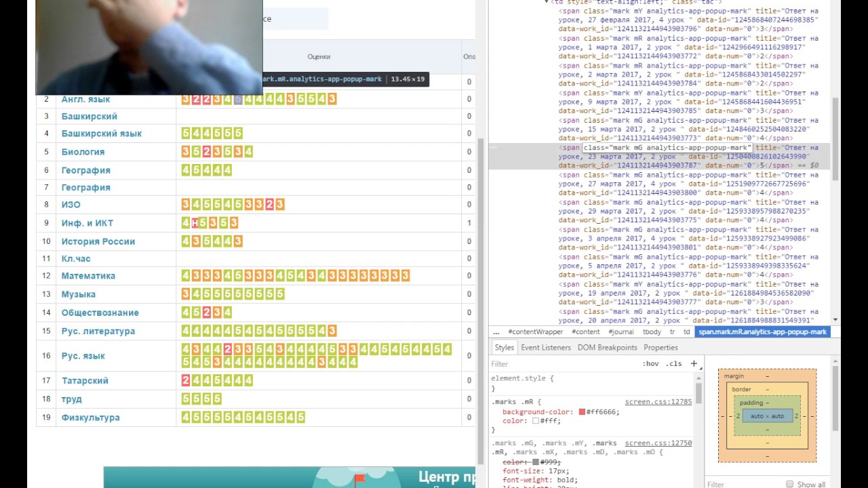This screenshot has height=488, width=868.
Task: Select #journal in the breadcrumb
Action: [x=620, y=332]
